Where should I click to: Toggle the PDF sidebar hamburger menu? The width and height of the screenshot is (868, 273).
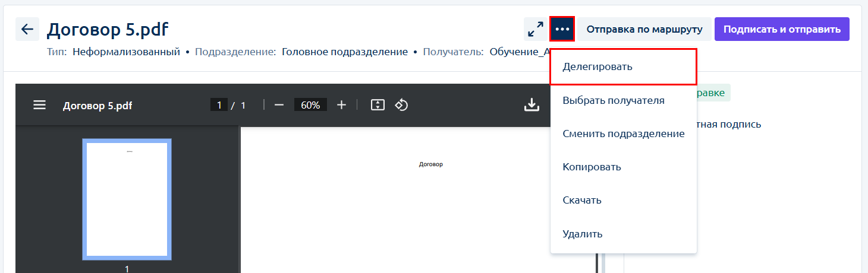(39, 105)
